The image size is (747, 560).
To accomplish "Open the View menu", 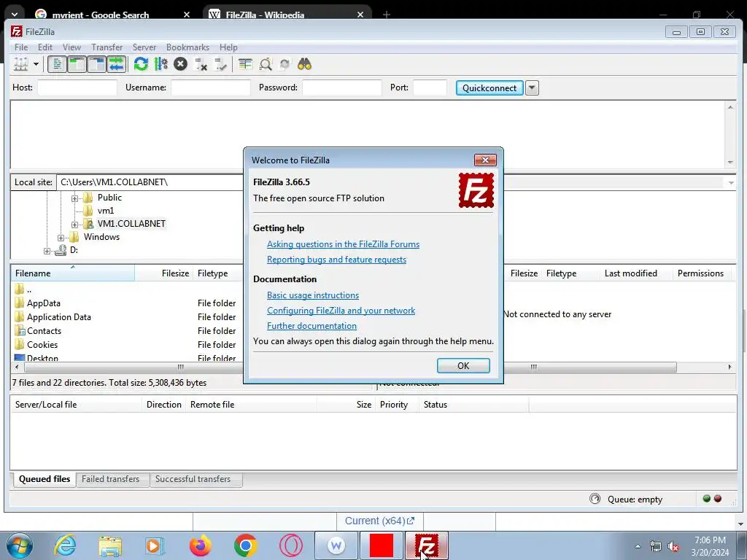I will click(72, 47).
